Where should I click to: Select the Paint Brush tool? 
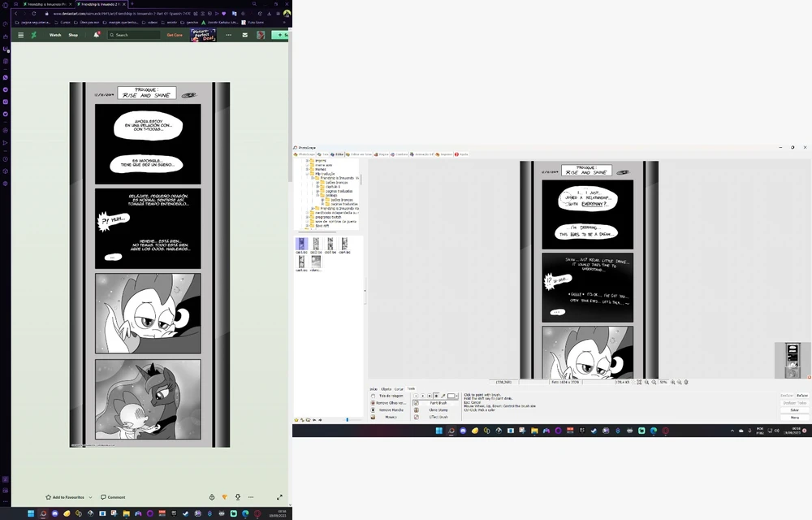point(437,403)
